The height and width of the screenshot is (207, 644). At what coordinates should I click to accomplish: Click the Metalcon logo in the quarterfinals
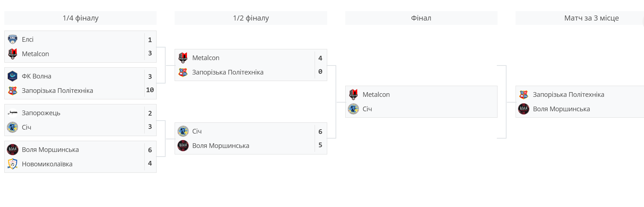13,54
